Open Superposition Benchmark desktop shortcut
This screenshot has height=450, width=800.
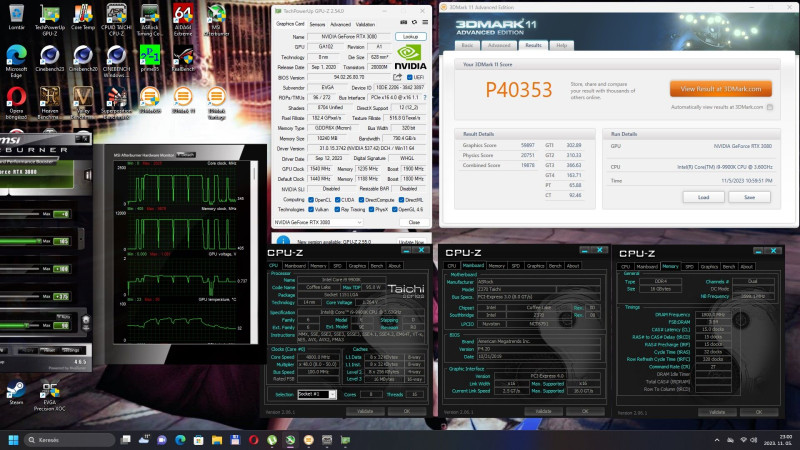point(116,103)
